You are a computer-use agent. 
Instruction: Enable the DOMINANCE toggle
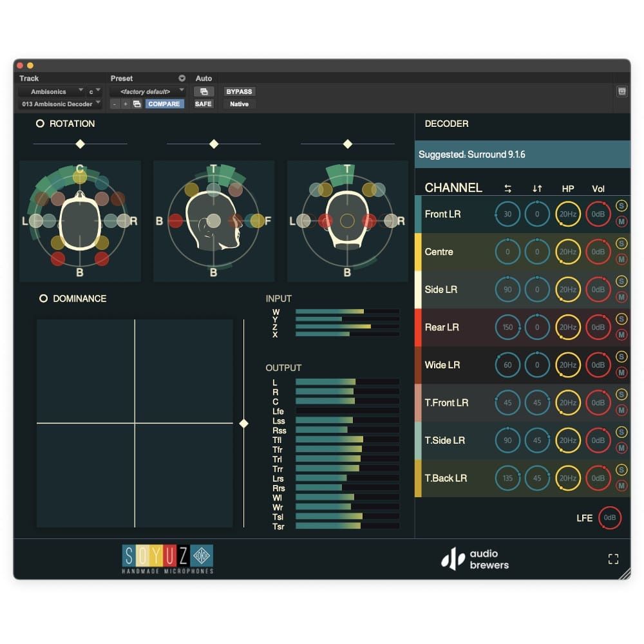coord(43,299)
